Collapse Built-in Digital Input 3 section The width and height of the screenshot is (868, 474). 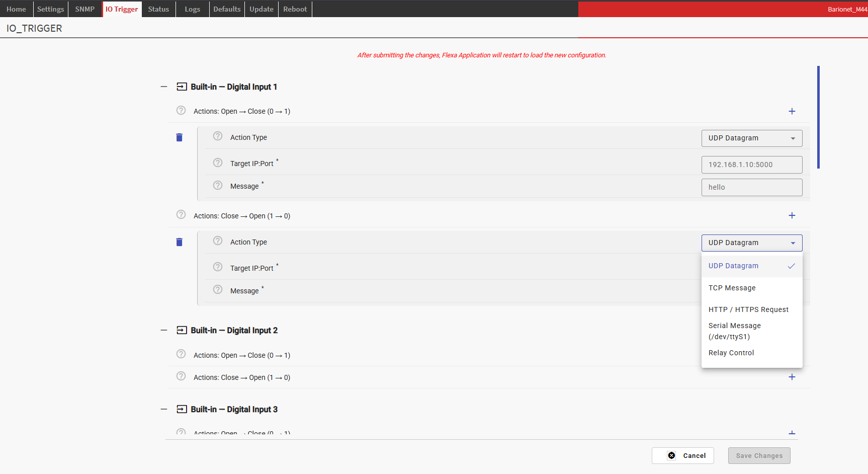164,409
